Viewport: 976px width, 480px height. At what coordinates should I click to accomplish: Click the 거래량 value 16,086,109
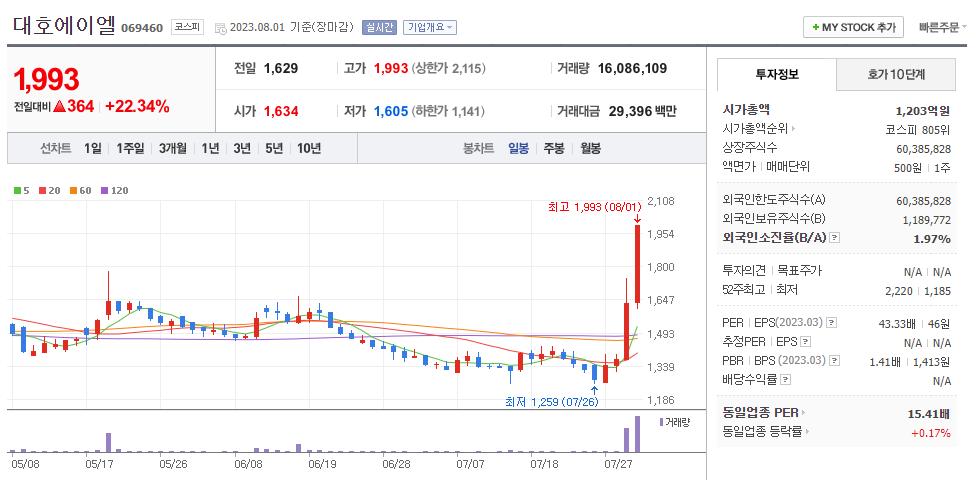pyautogui.click(x=632, y=68)
